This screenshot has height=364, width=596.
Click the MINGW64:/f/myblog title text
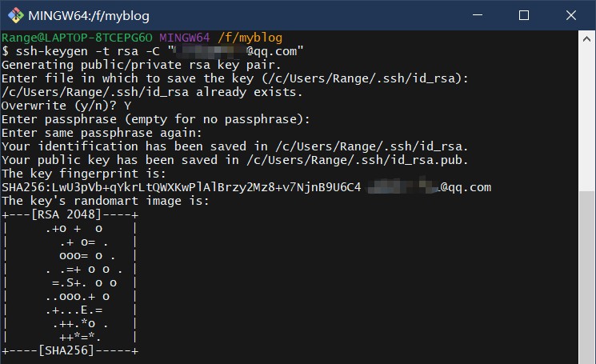[x=89, y=16]
